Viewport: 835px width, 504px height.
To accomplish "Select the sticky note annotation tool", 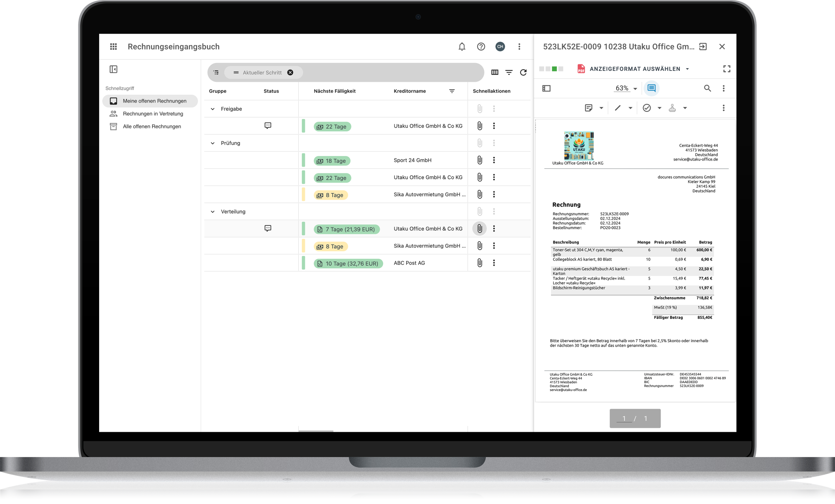I will coord(589,107).
